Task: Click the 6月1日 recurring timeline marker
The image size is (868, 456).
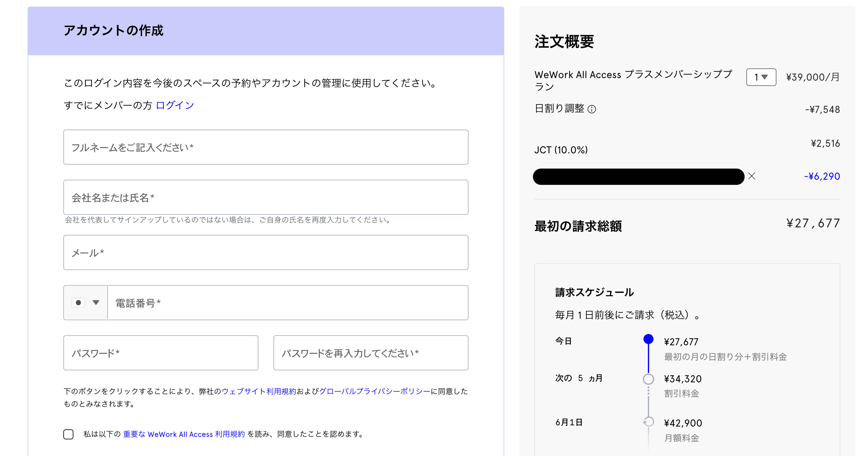Action: pyautogui.click(x=648, y=422)
